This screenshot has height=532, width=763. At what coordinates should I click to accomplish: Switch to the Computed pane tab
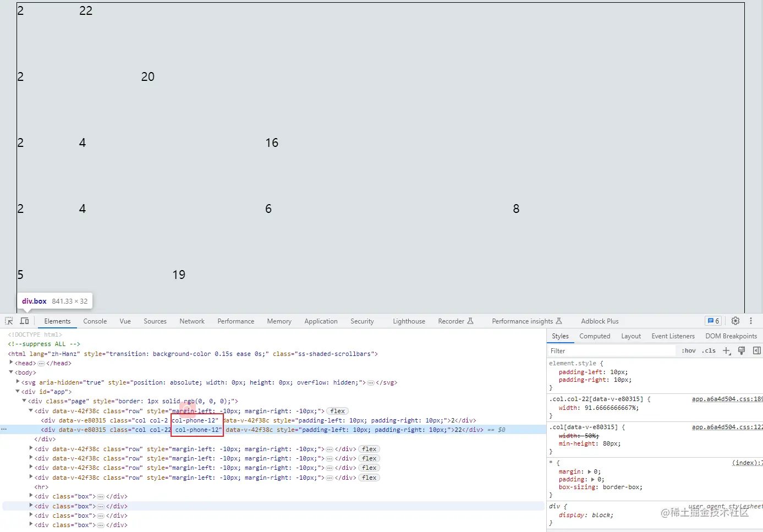coord(595,336)
